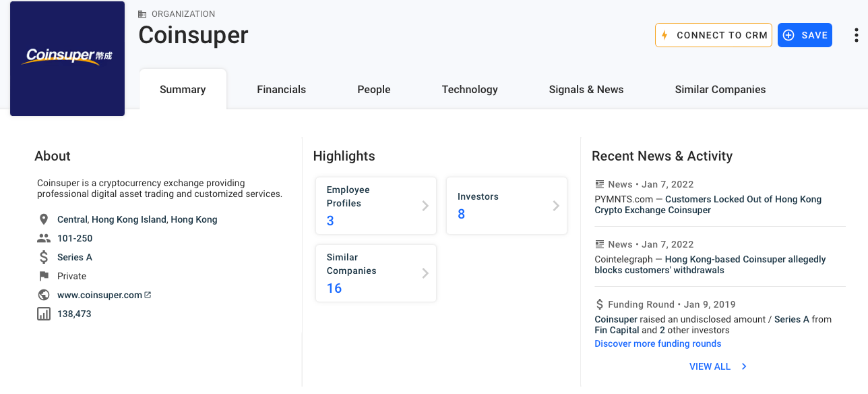
Task: Click the lightning bolt icon in Connect to CRM
Action: [x=664, y=35]
